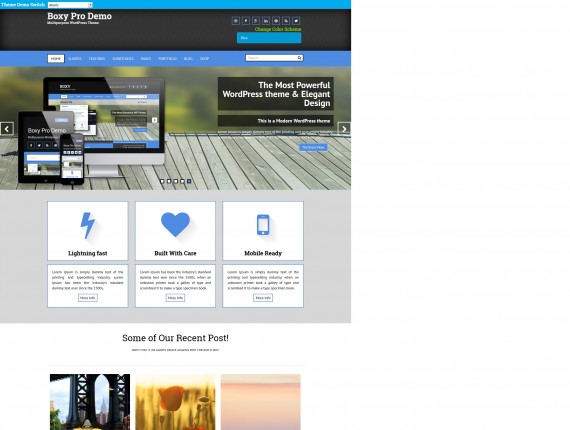The height and width of the screenshot is (430, 570).
Task: Click the Purchase Now slider button
Action: pos(313,147)
